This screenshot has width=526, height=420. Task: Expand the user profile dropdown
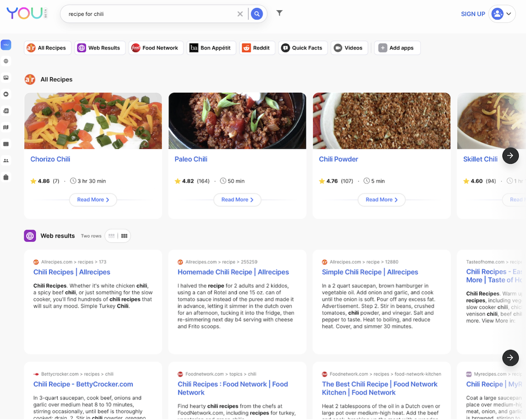(x=502, y=14)
